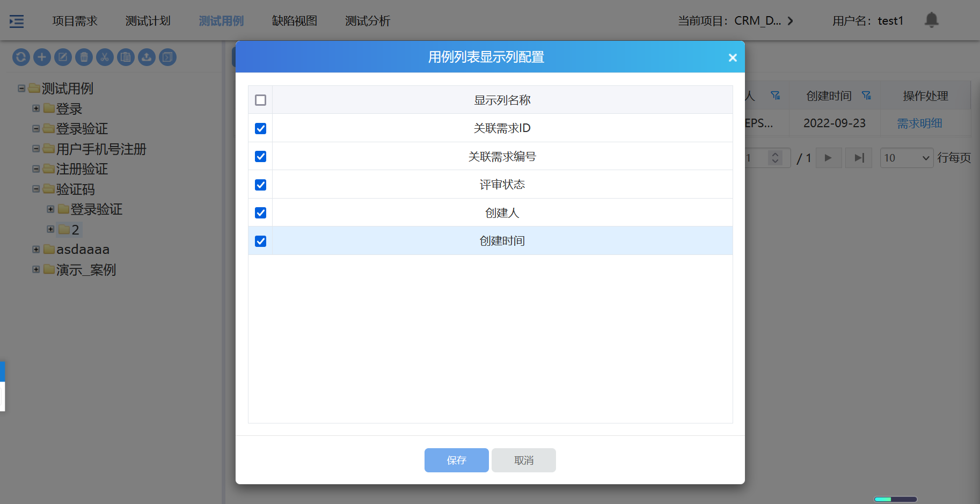The width and height of the screenshot is (980, 504).
Task: Open the 测试计划 menu tab
Action: pos(148,21)
